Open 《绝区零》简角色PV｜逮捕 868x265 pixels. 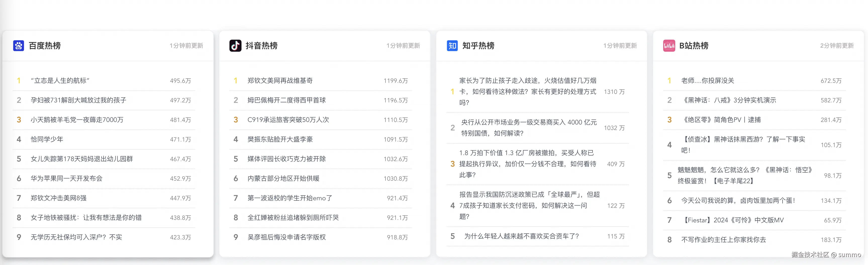click(x=721, y=120)
